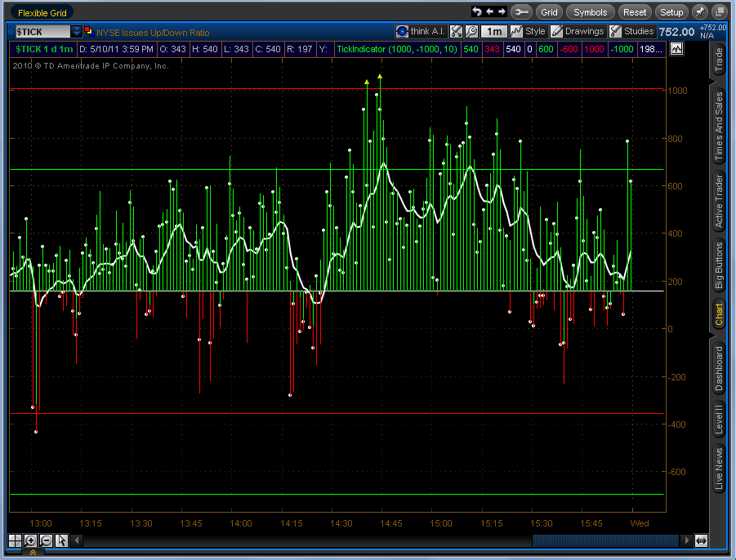Open the wrench chart settings icon
This screenshot has height=560, width=736.
(x=471, y=31)
